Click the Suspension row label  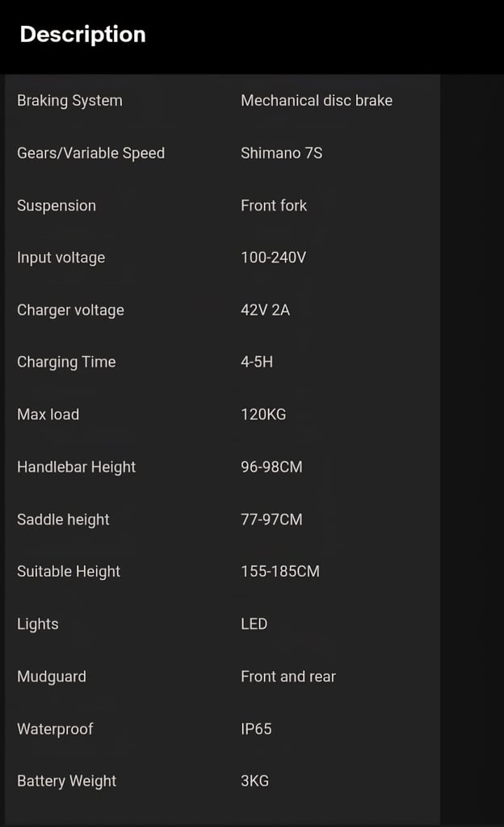(x=57, y=206)
